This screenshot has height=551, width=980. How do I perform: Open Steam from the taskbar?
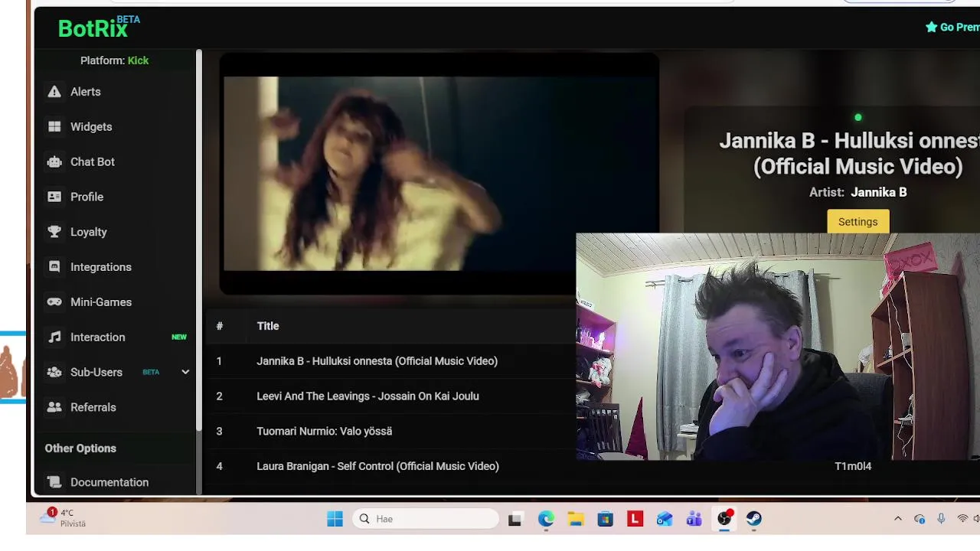[x=754, y=519]
